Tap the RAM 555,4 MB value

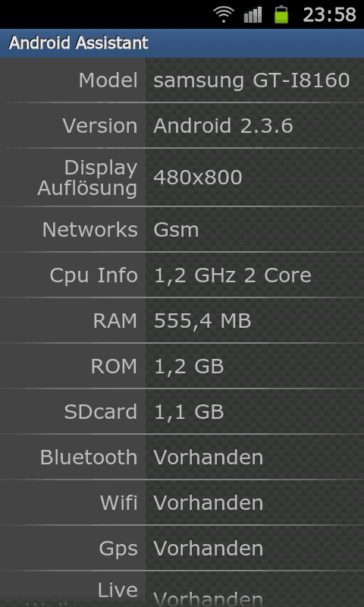[x=202, y=321]
